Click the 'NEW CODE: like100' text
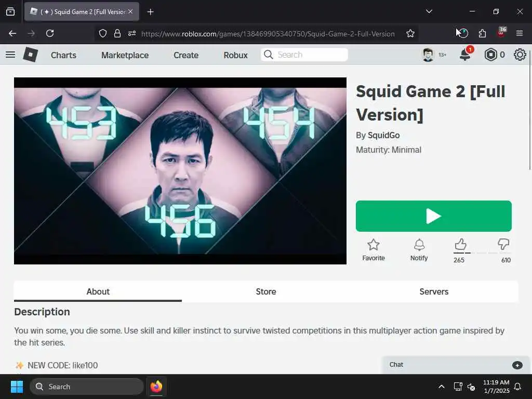This screenshot has width=532, height=399. 62,365
